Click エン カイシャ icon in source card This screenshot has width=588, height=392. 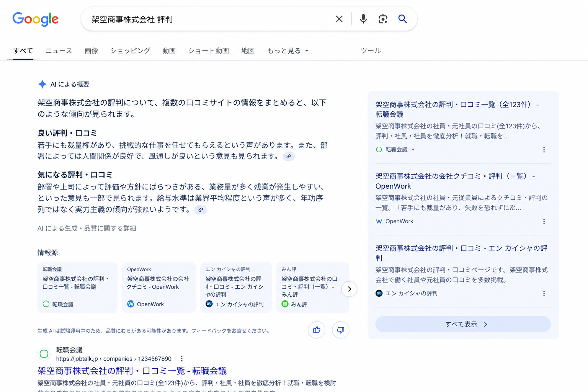click(209, 304)
